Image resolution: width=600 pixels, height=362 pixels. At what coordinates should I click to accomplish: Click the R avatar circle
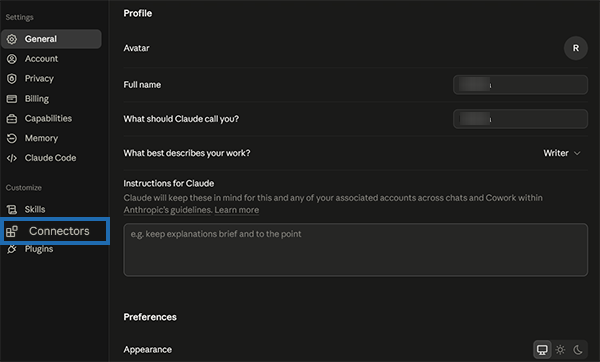[x=576, y=48]
